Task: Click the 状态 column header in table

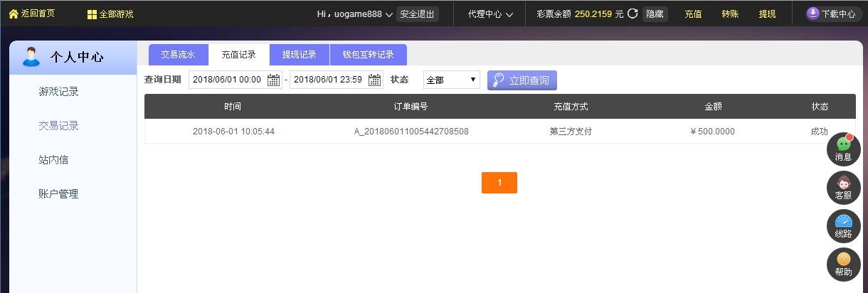Action: (x=820, y=107)
